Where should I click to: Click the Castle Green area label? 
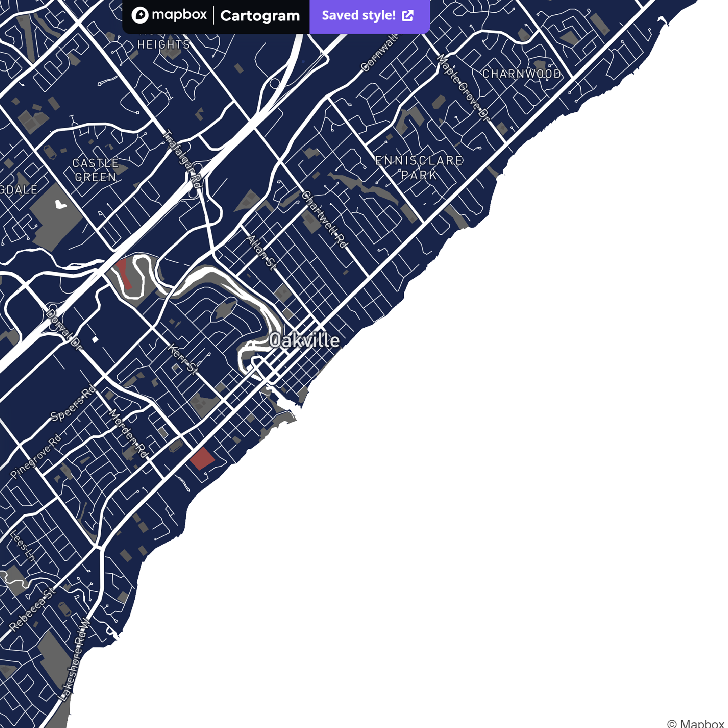pos(96,169)
